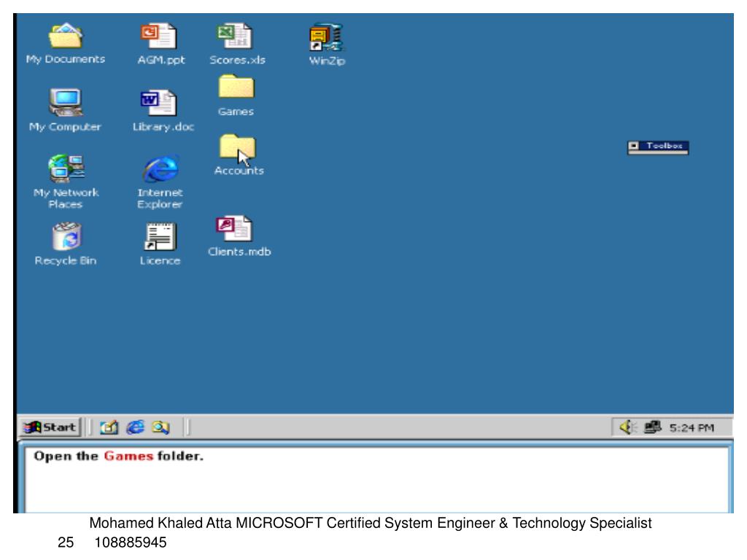Open the Start menu

(x=50, y=427)
